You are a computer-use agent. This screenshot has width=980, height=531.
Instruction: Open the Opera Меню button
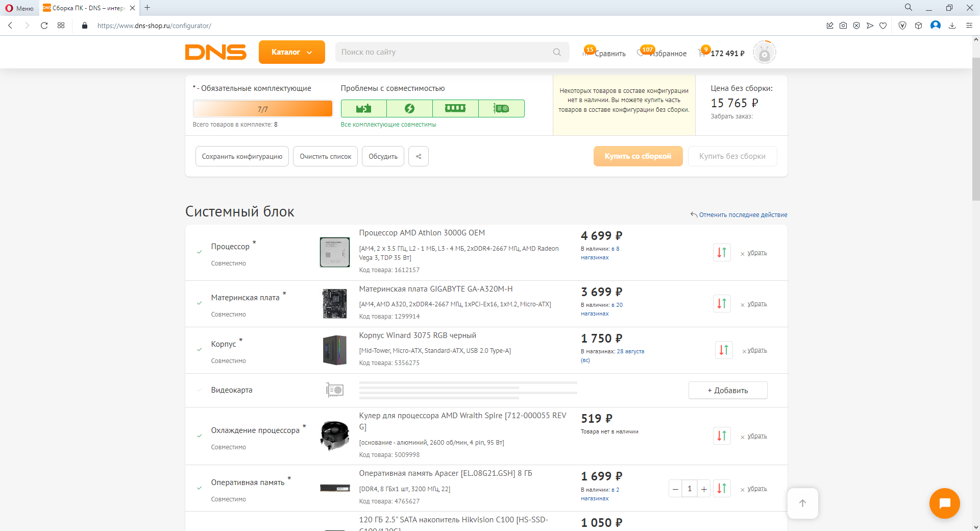click(19, 8)
